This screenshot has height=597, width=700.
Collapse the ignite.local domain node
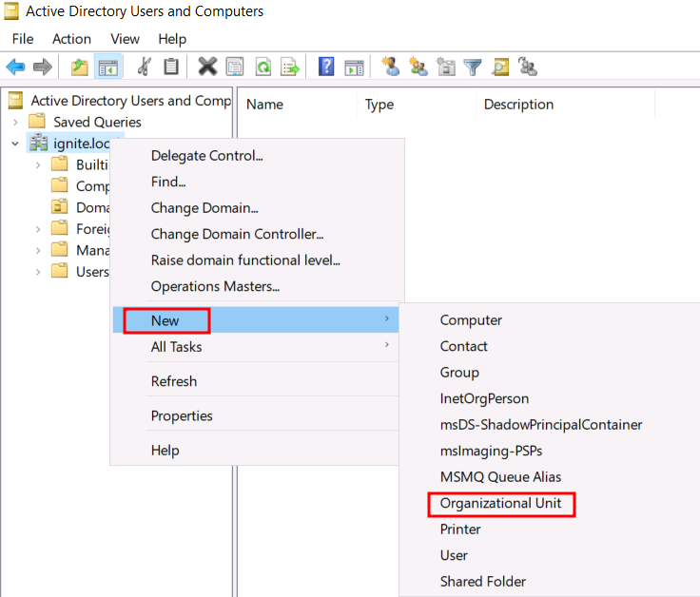click(15, 144)
